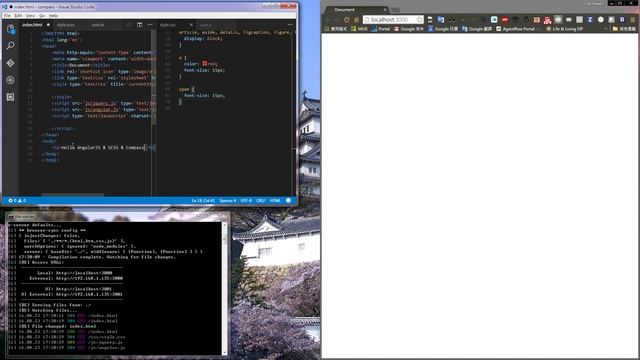Click the Z extension icon in Chrome toolbar
Image resolution: width=640 pixels, height=360 pixels.
[590, 20]
